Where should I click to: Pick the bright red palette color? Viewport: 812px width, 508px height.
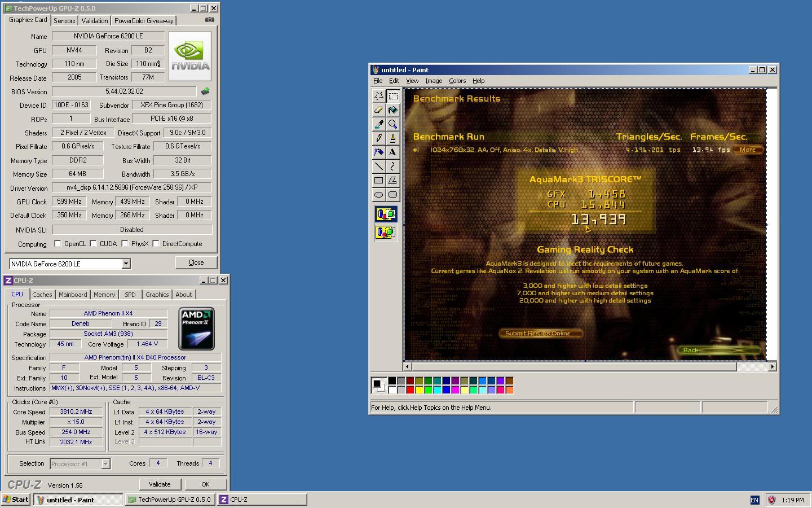coord(410,389)
